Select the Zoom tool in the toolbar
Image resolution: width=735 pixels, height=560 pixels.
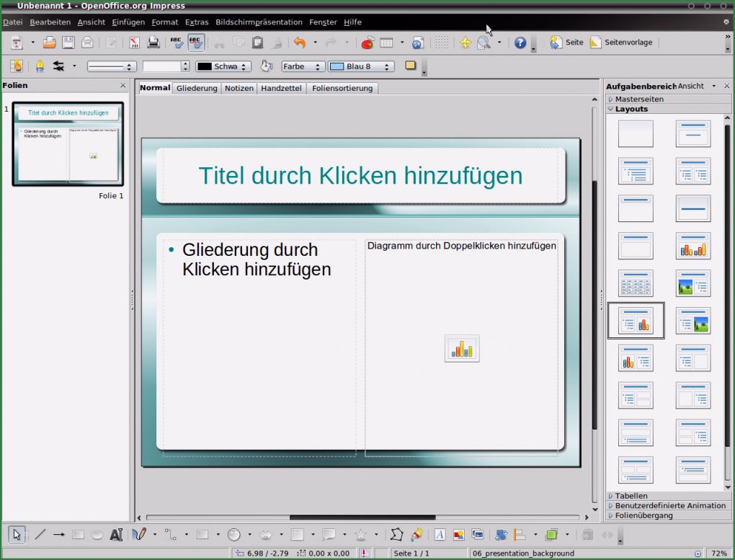tap(484, 43)
